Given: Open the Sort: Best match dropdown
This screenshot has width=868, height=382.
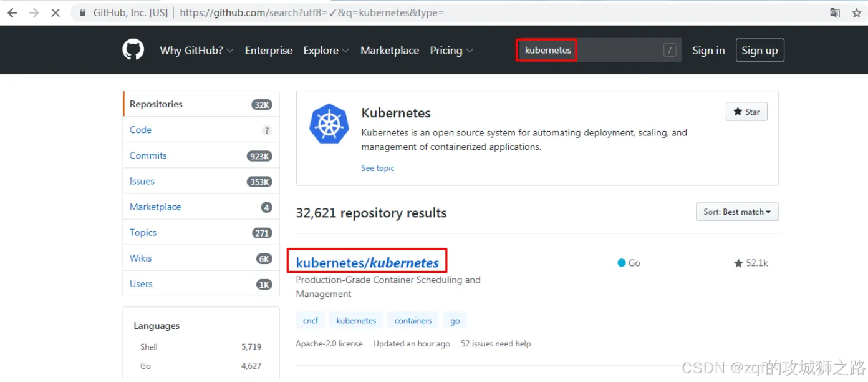Looking at the screenshot, I should pyautogui.click(x=737, y=212).
